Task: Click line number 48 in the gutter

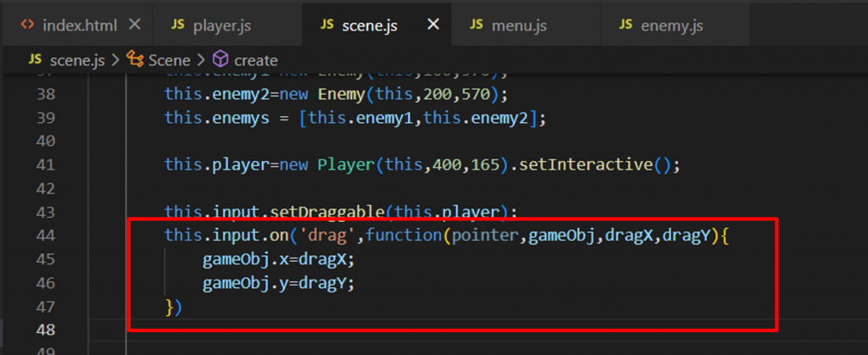Action: click(47, 330)
